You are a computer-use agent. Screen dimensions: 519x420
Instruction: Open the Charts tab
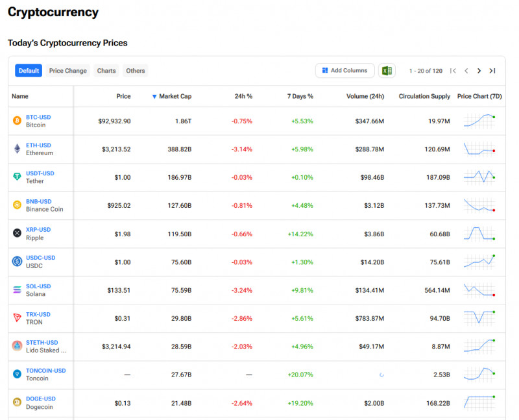(106, 71)
